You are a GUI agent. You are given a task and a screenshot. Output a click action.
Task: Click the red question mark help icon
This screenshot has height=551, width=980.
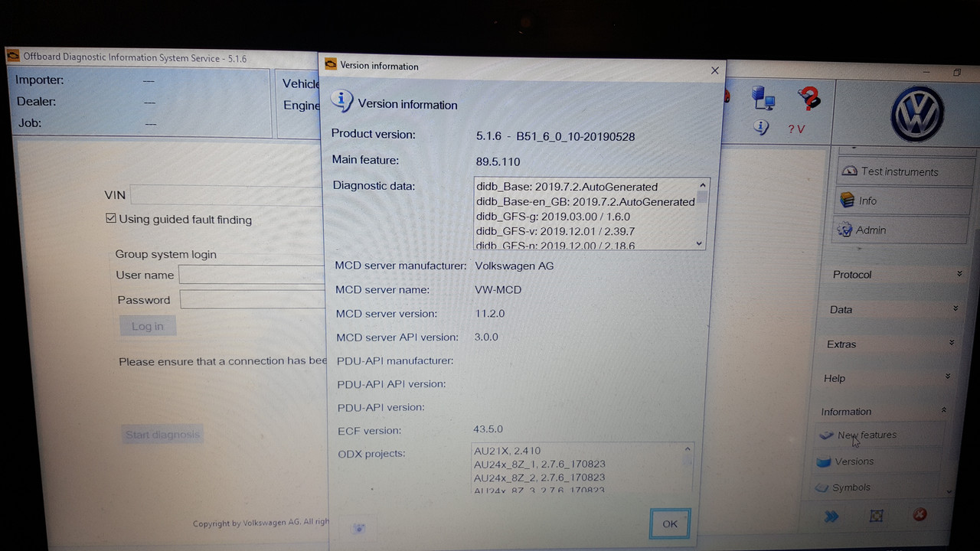pyautogui.click(x=808, y=98)
